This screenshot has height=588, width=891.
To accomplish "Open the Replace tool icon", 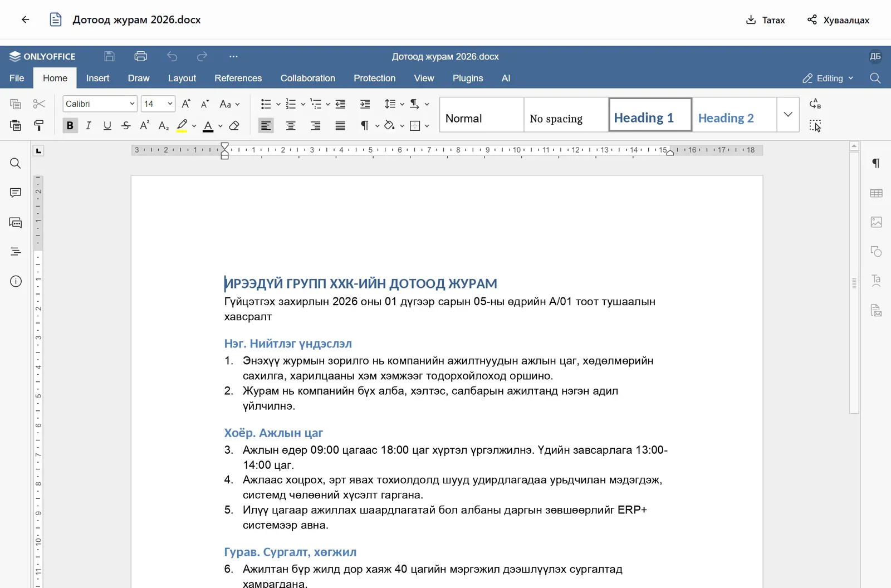I will tap(815, 104).
